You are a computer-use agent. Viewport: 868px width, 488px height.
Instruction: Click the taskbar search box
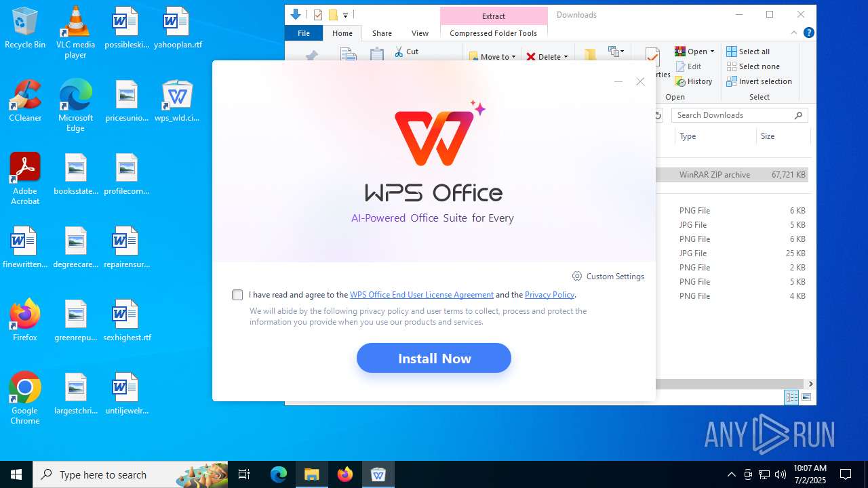pos(131,474)
